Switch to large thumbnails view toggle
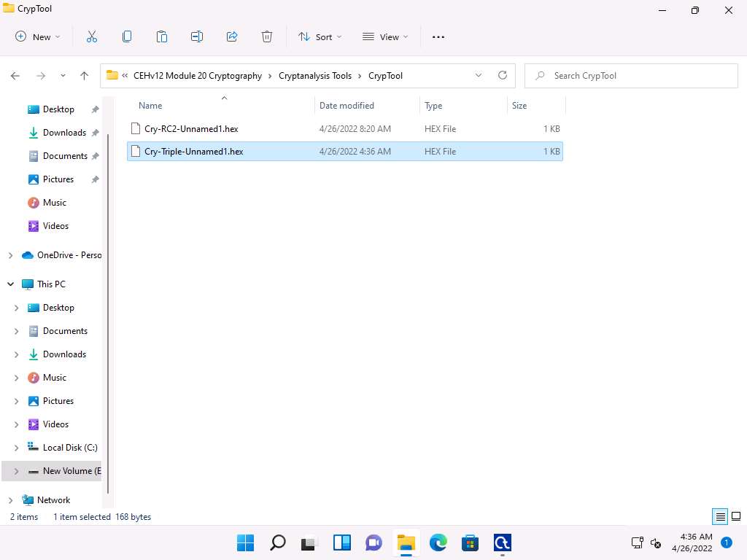The width and height of the screenshot is (747, 560). 736,517
